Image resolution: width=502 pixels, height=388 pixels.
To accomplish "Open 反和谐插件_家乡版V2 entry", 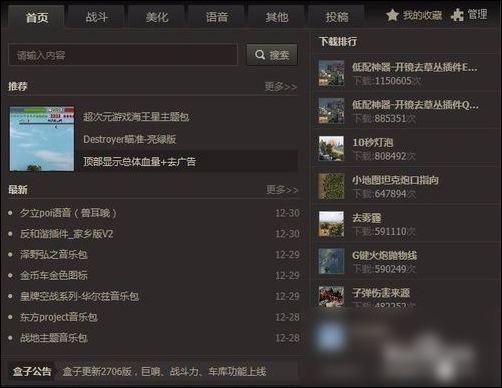I will pyautogui.click(x=67, y=234).
